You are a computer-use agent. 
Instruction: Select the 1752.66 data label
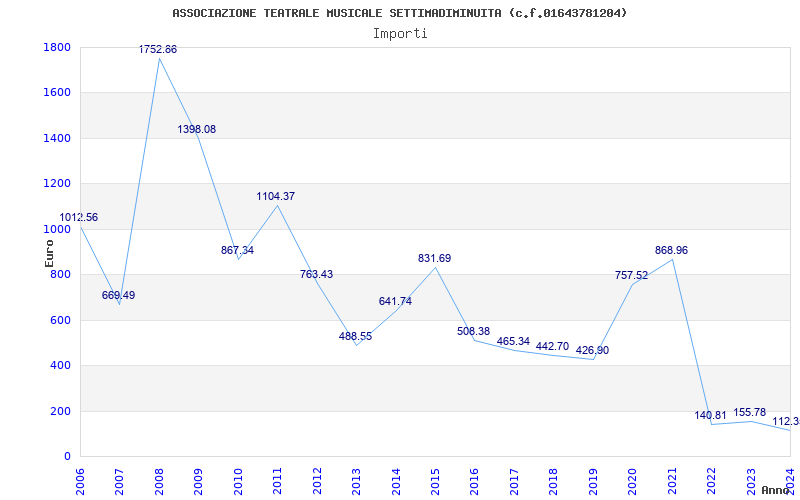(x=158, y=49)
